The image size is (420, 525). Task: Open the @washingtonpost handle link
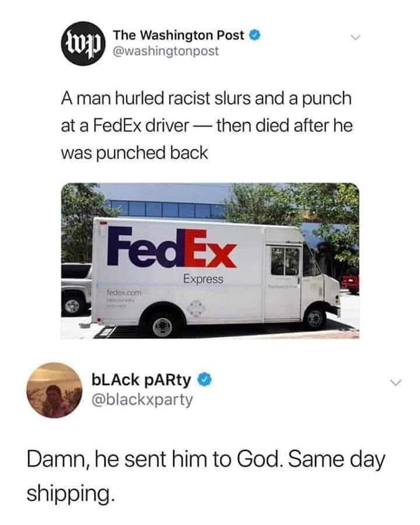(166, 51)
